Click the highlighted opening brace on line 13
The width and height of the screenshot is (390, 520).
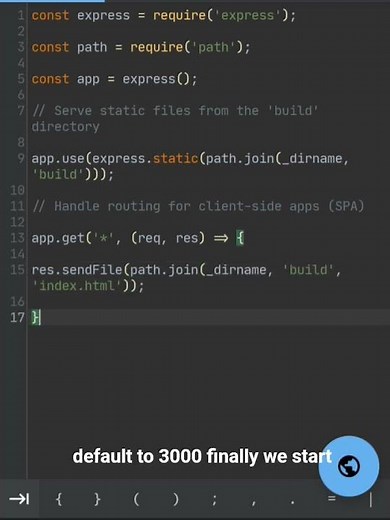point(240,238)
